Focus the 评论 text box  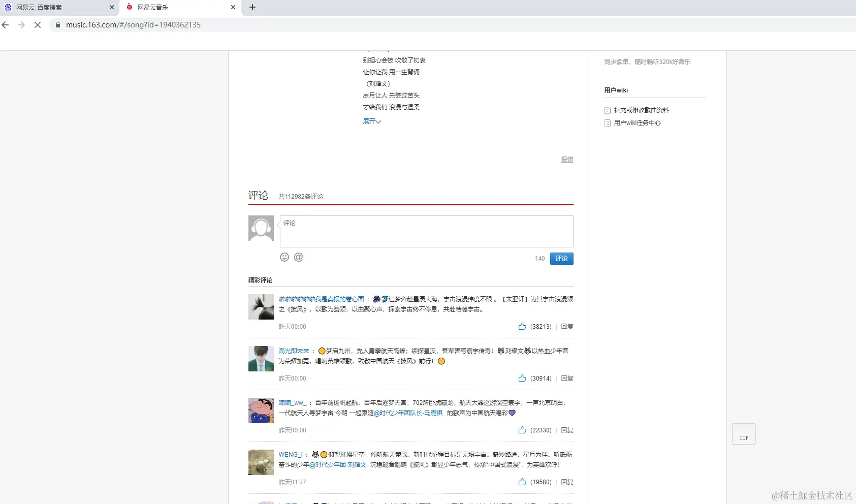pyautogui.click(x=426, y=231)
